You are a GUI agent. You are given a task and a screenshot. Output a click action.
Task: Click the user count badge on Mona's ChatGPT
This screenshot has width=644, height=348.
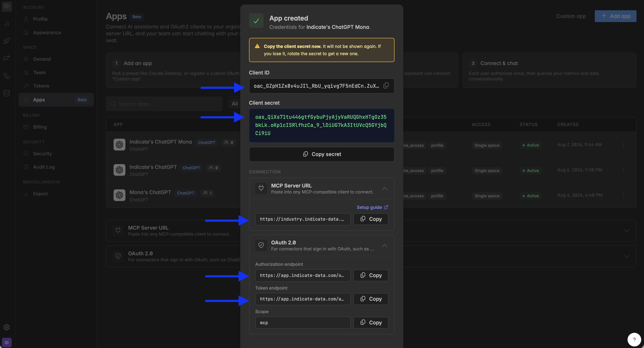[x=208, y=193]
